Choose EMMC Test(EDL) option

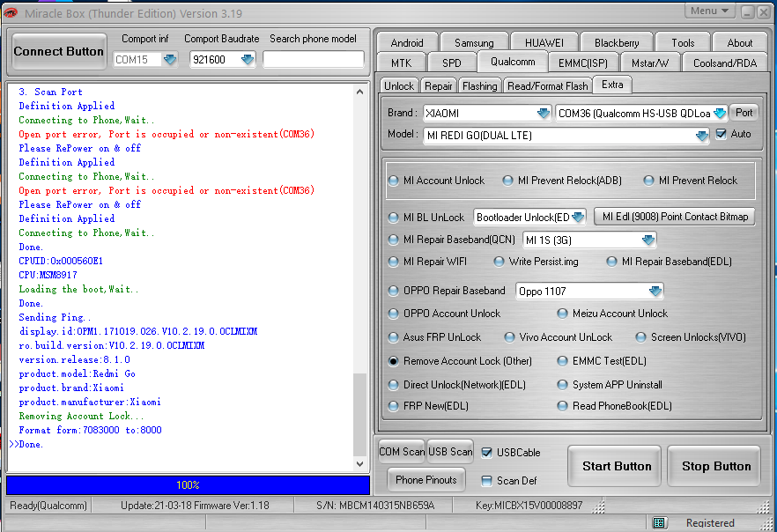point(562,361)
